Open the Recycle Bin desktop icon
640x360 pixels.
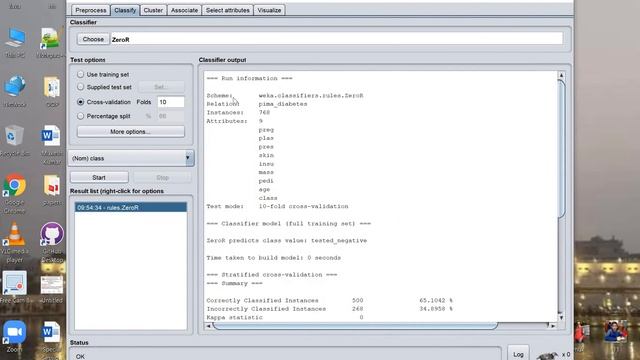click(14, 141)
